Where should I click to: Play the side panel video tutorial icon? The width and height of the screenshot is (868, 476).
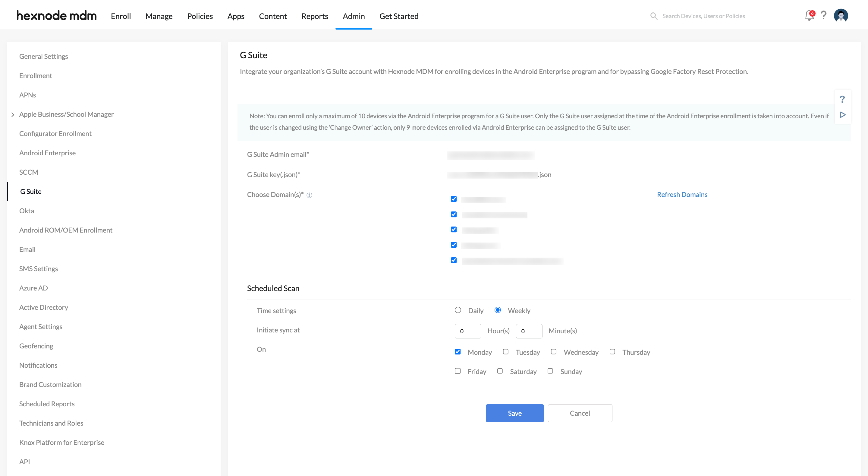coord(842,115)
